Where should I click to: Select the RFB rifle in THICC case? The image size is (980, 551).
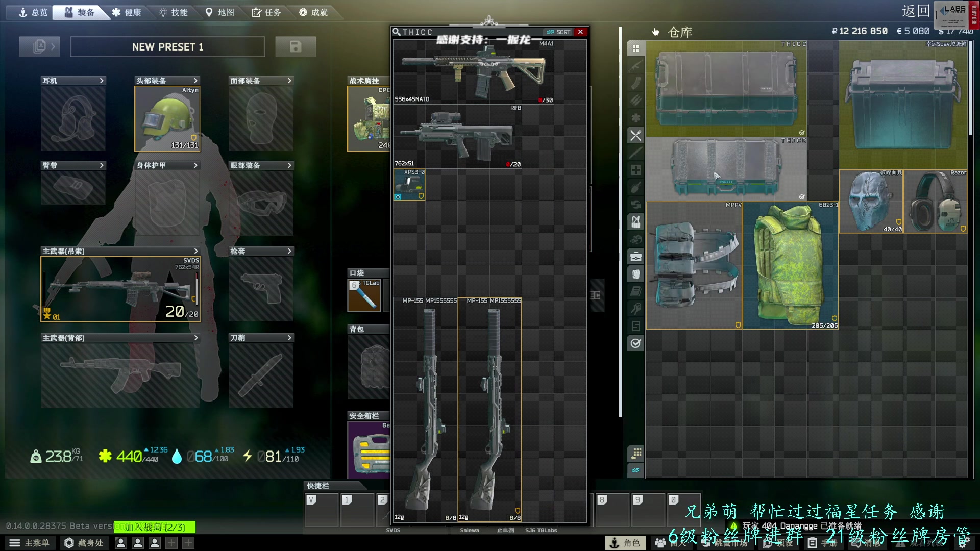pyautogui.click(x=457, y=136)
